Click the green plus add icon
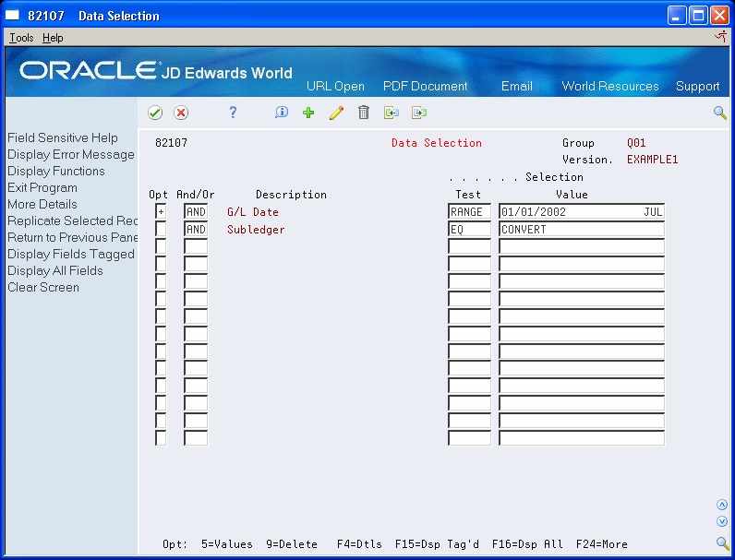Image resolution: width=735 pixels, height=560 pixels. pos(308,113)
